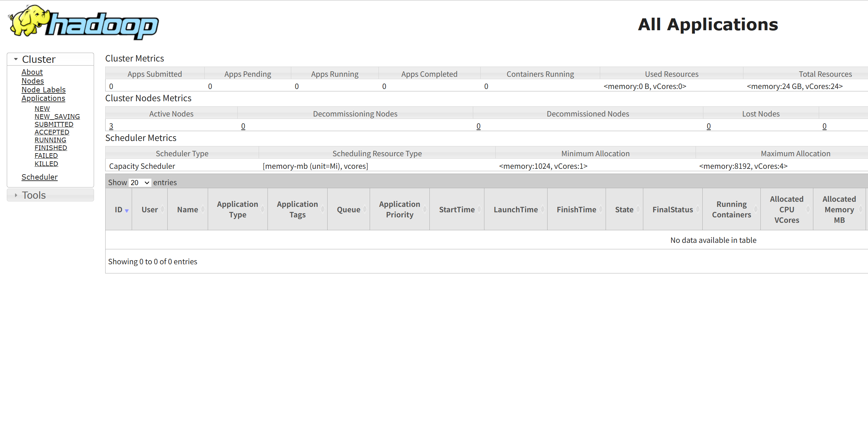Open the Nodes page link

coord(33,81)
